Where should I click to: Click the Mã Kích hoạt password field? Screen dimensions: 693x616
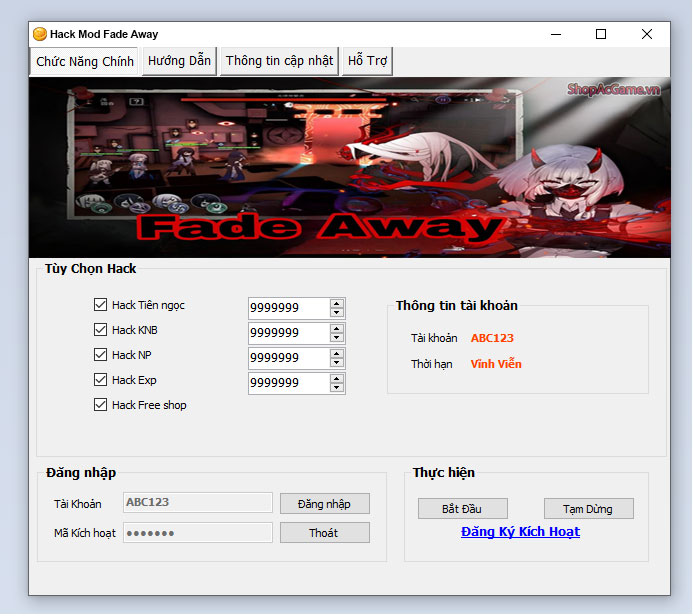tap(198, 532)
